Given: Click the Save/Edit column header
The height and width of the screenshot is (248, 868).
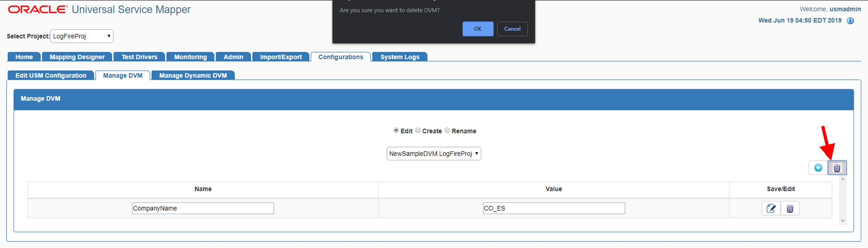Looking at the screenshot, I should tap(781, 189).
